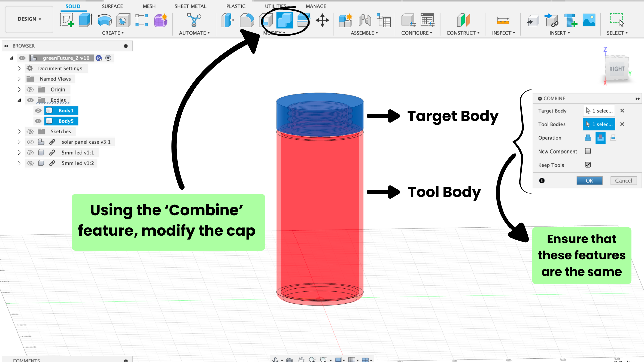Screen dimensions: 644x362
Task: Switch to the SURFACE tab
Action: click(112, 6)
